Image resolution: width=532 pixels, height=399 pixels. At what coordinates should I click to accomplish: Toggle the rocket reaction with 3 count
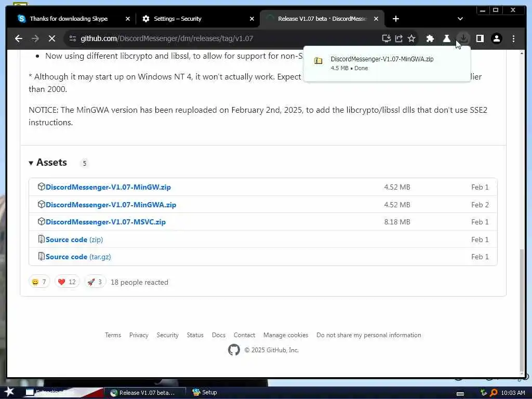tap(95, 282)
